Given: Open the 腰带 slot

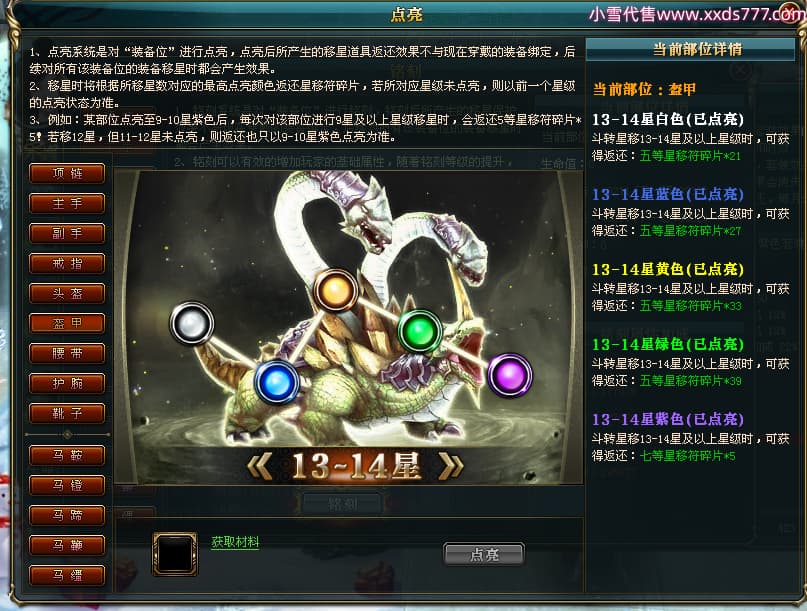Looking at the screenshot, I should click(67, 353).
